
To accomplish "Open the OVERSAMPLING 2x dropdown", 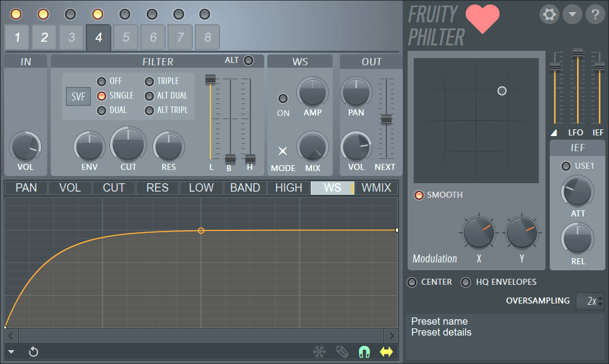I will click(590, 301).
